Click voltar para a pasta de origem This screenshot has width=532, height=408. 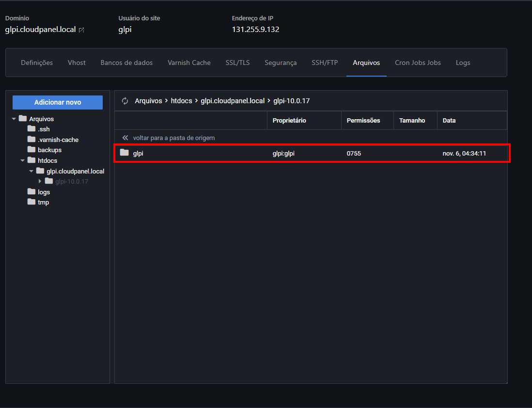[173, 138]
